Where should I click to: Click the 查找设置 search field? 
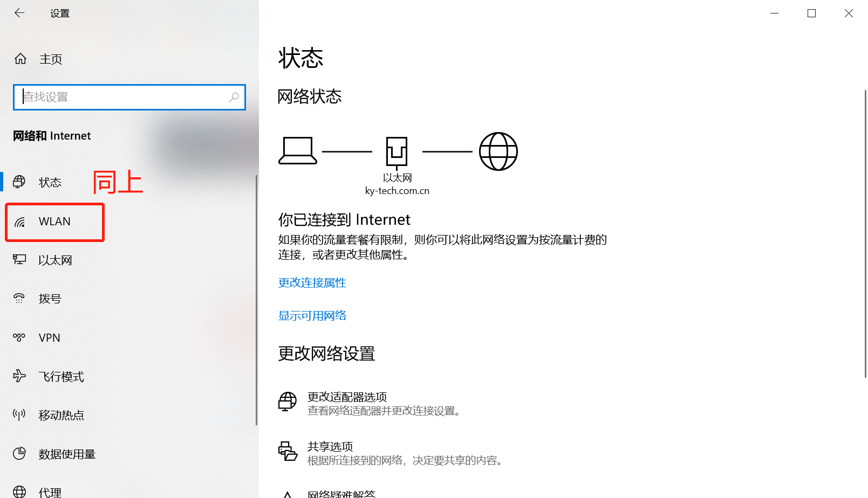point(129,97)
